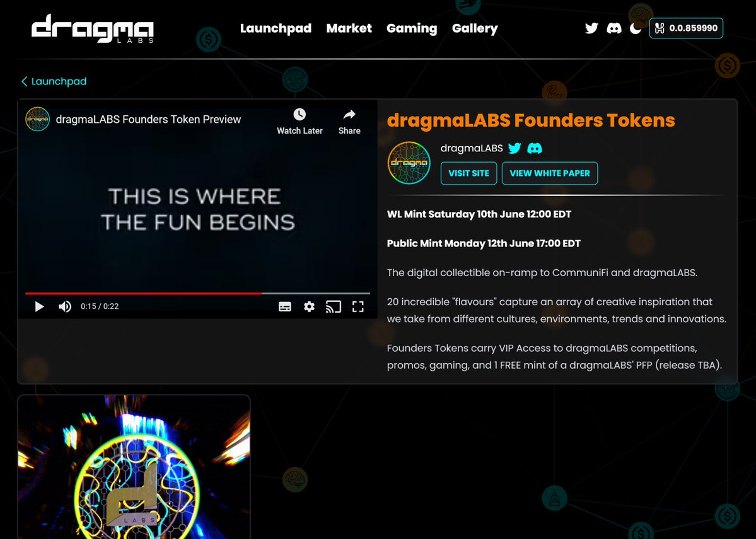Play the Founders Token preview video

click(39, 306)
